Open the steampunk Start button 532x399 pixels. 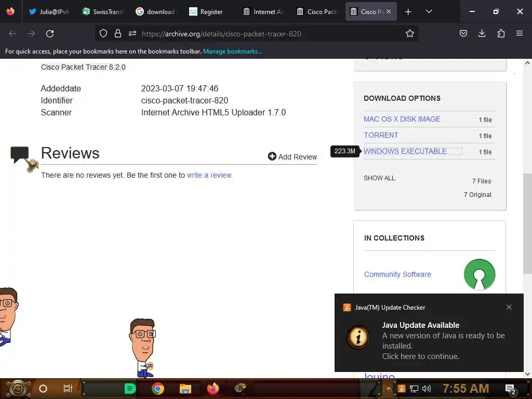(x=18, y=389)
